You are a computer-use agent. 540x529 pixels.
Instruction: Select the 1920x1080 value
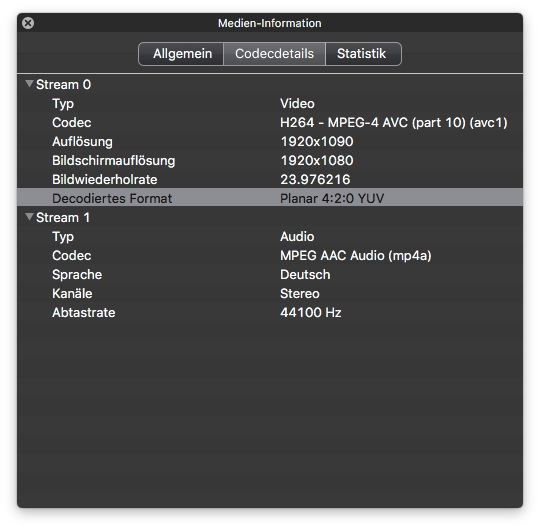(317, 160)
